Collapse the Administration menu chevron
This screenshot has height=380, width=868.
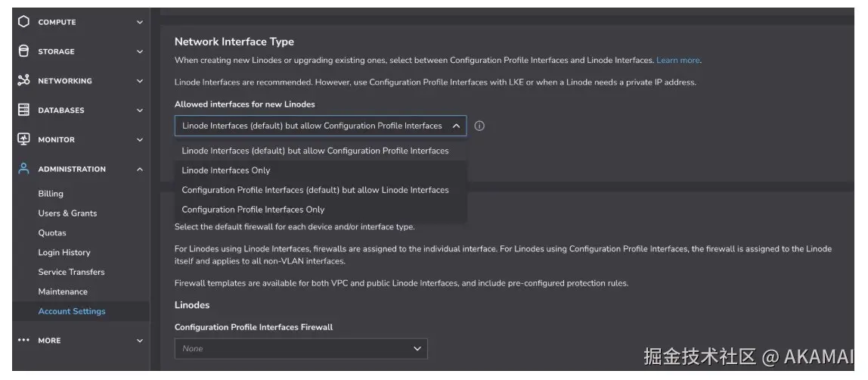tap(139, 169)
